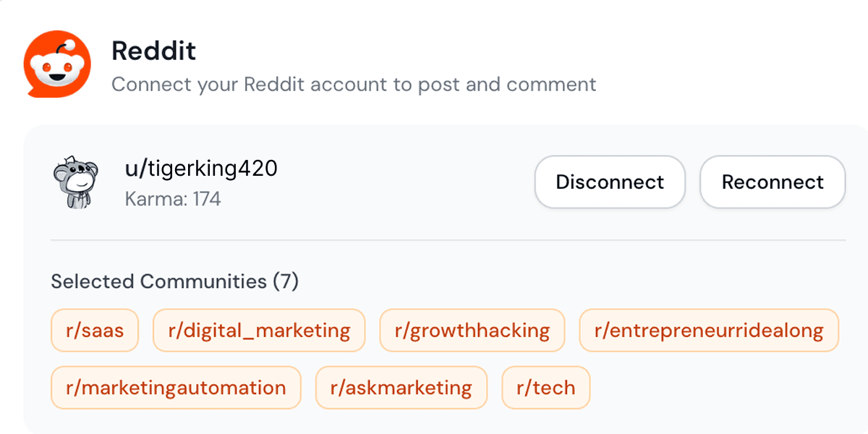Image resolution: width=868 pixels, height=434 pixels.
Task: Remove r/entrepreneurridealong from selection
Action: (x=708, y=330)
